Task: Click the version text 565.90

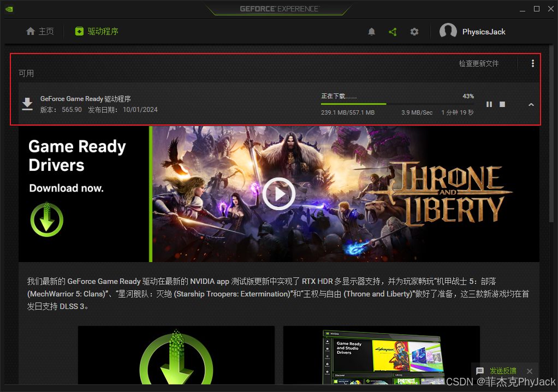Action: click(72, 110)
